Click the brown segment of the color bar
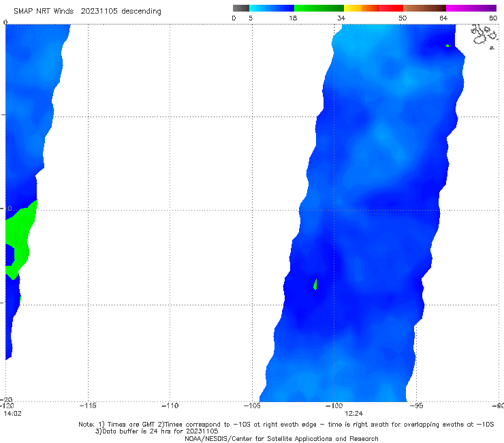This screenshot has width=504, height=443. pyautogui.click(x=424, y=8)
